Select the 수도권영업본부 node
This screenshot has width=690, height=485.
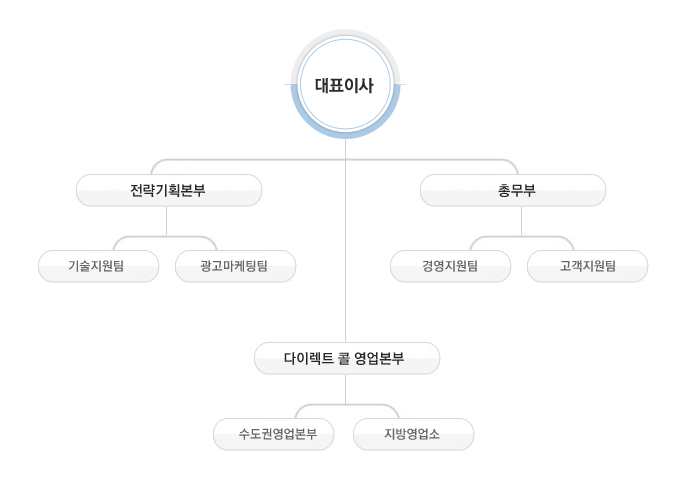point(273,434)
